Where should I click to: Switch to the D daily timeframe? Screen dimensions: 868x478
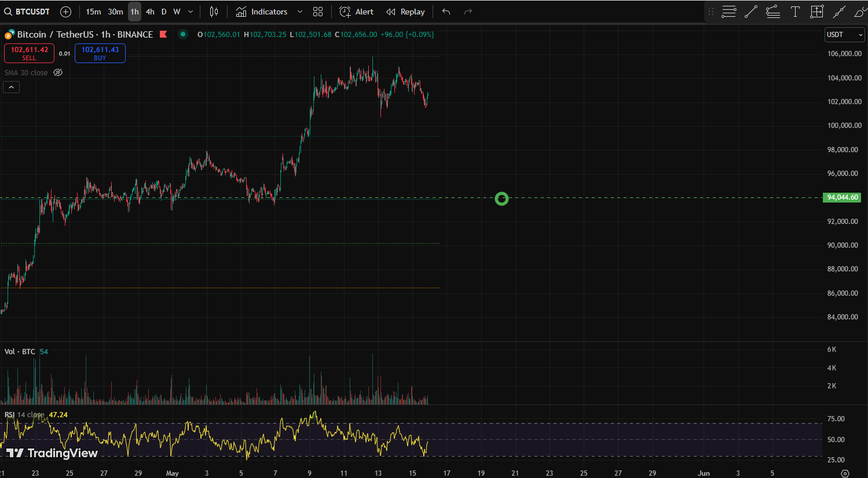(x=164, y=12)
